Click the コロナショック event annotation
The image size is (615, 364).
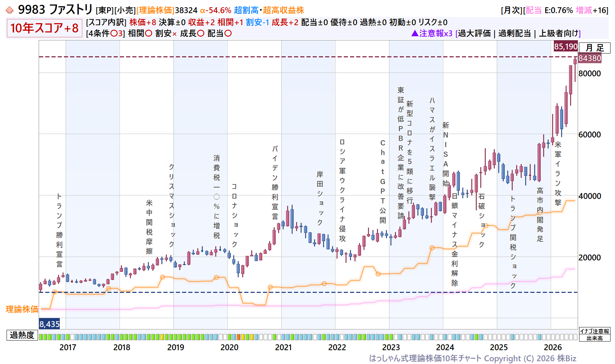click(x=234, y=215)
